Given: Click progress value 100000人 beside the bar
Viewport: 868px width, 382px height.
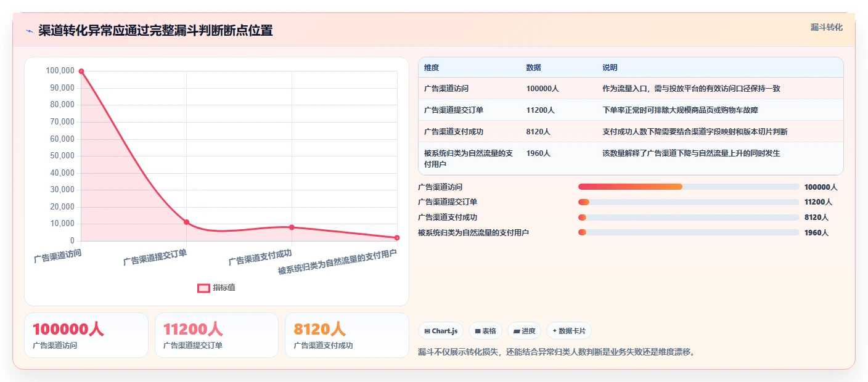Looking at the screenshot, I should (821, 187).
